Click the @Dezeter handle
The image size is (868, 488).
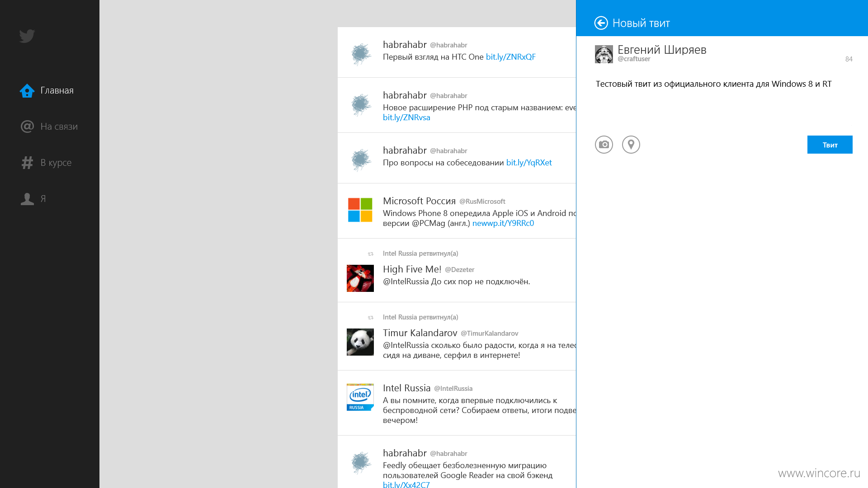pyautogui.click(x=459, y=270)
